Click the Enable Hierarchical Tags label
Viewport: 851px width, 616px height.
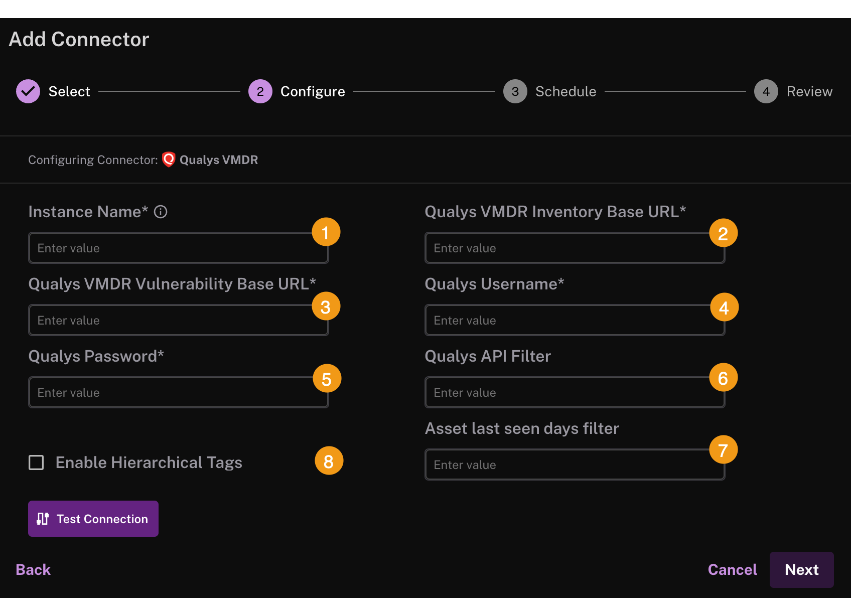(x=149, y=463)
